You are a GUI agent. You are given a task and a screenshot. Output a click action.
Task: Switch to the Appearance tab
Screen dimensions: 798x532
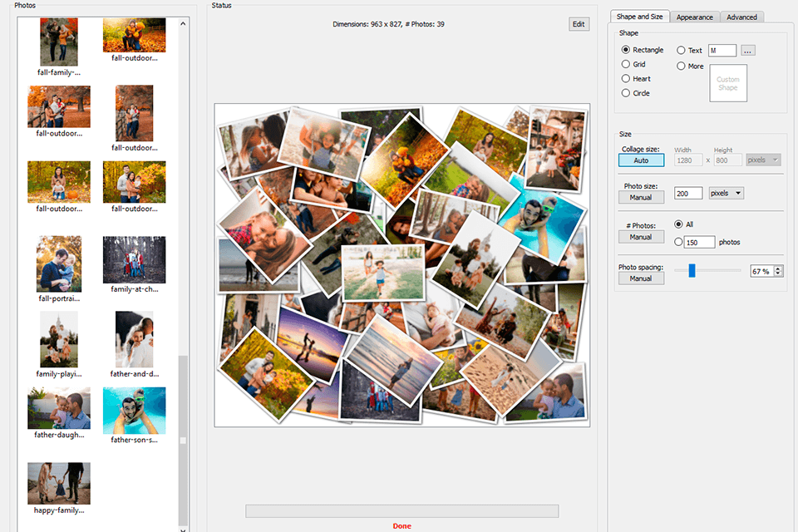pos(695,17)
